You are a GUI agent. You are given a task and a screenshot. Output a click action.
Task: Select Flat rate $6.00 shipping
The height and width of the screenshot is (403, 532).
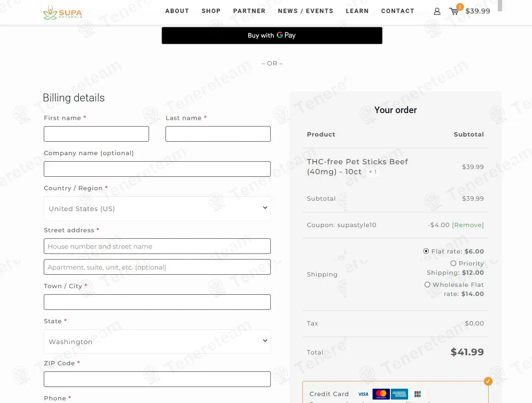pyautogui.click(x=426, y=251)
